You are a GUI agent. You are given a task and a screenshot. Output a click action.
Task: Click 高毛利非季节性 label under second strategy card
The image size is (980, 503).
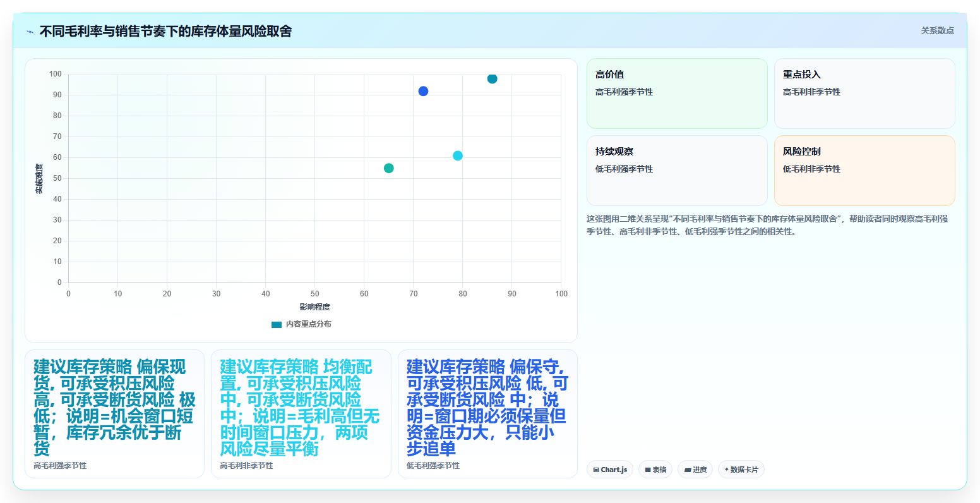[246, 466]
